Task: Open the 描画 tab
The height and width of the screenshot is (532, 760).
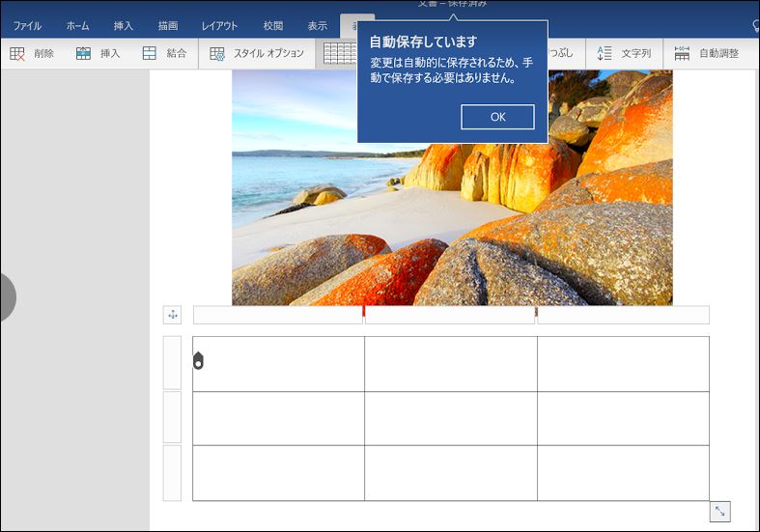Action: pyautogui.click(x=168, y=26)
